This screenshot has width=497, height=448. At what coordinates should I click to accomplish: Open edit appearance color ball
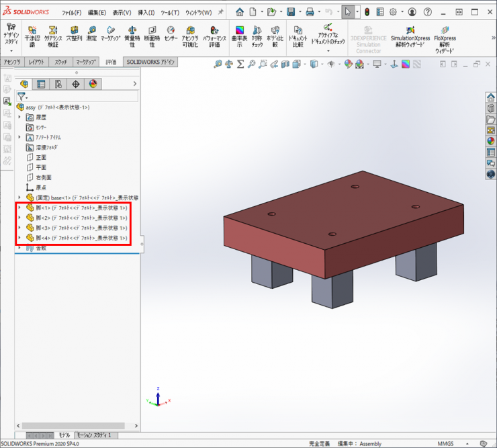pos(349,64)
